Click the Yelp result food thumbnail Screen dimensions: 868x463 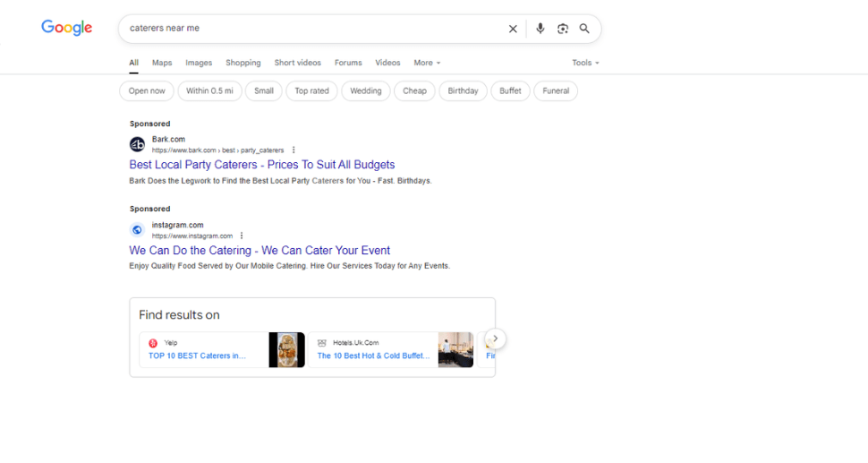coord(286,349)
